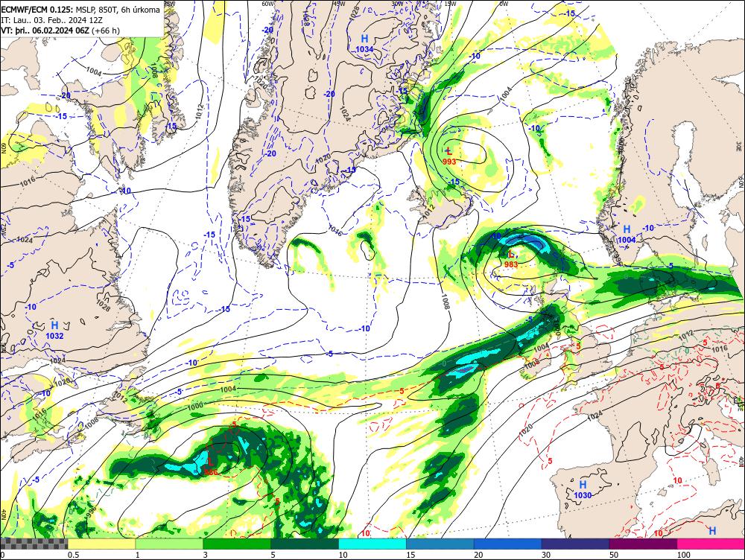
Task: Click the pressure value 1030 over Spain
Action: click(583, 495)
